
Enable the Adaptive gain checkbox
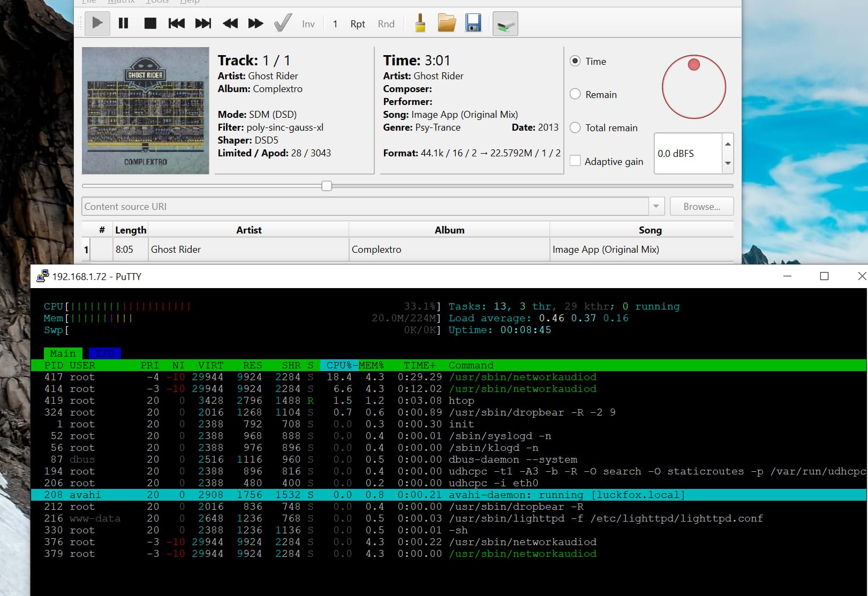click(x=576, y=161)
